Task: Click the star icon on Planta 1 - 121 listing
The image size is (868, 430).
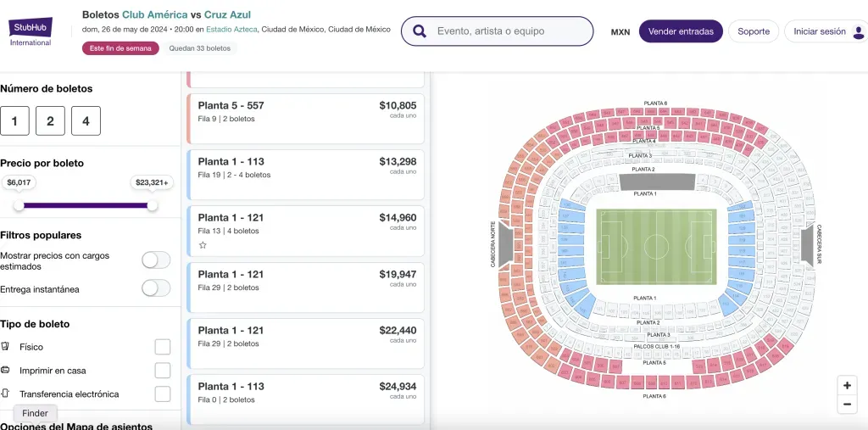Action: point(203,245)
